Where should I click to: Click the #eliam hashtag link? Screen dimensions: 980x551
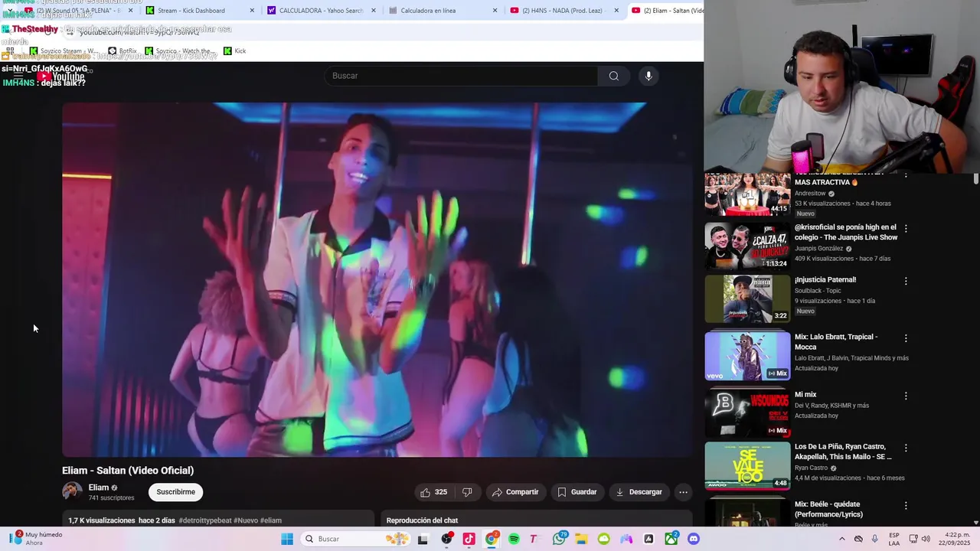coord(271,520)
